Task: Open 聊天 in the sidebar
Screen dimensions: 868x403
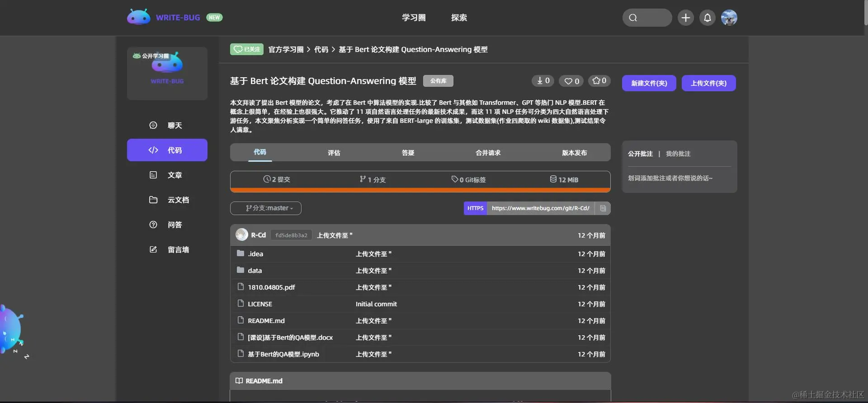Action: click(167, 125)
